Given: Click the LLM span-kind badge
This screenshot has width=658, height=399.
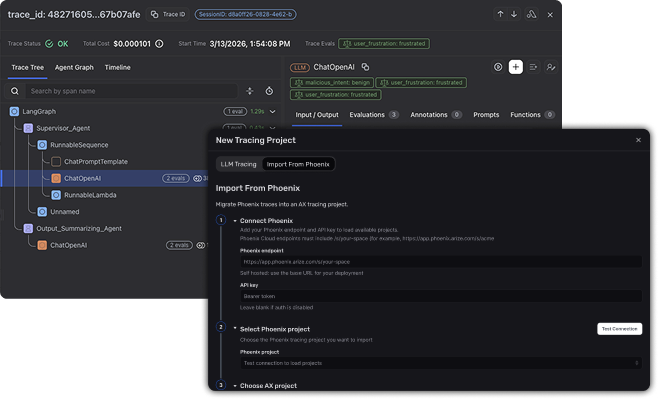Looking at the screenshot, I should pos(300,68).
